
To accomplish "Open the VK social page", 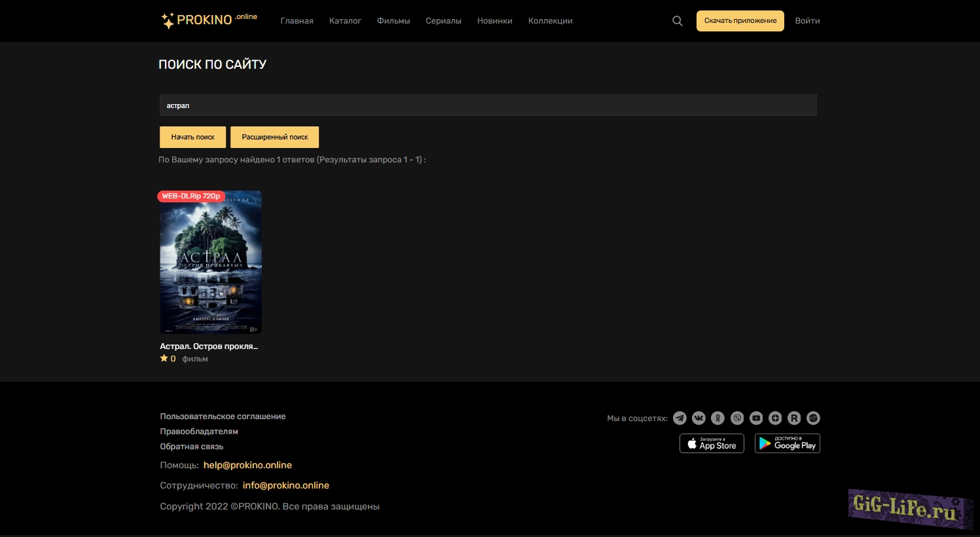I will tap(699, 418).
